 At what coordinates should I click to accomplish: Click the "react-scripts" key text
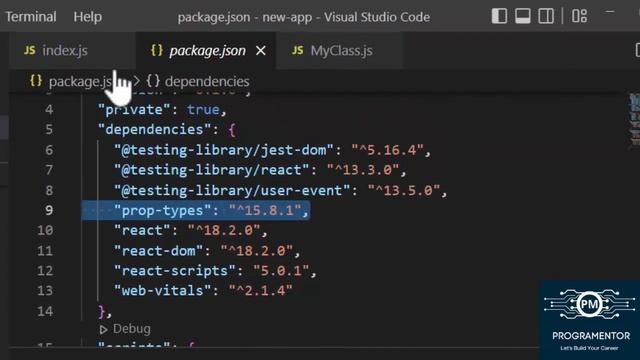(175, 271)
